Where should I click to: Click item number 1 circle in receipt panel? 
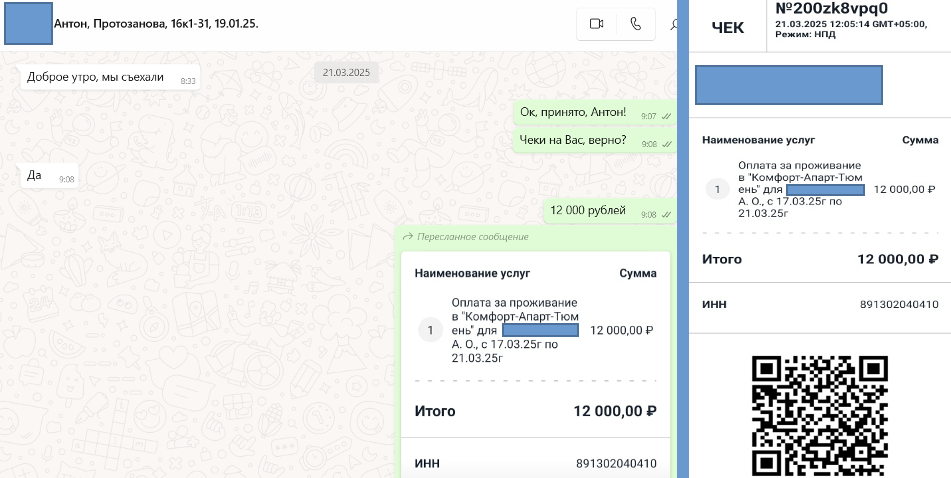[717, 189]
